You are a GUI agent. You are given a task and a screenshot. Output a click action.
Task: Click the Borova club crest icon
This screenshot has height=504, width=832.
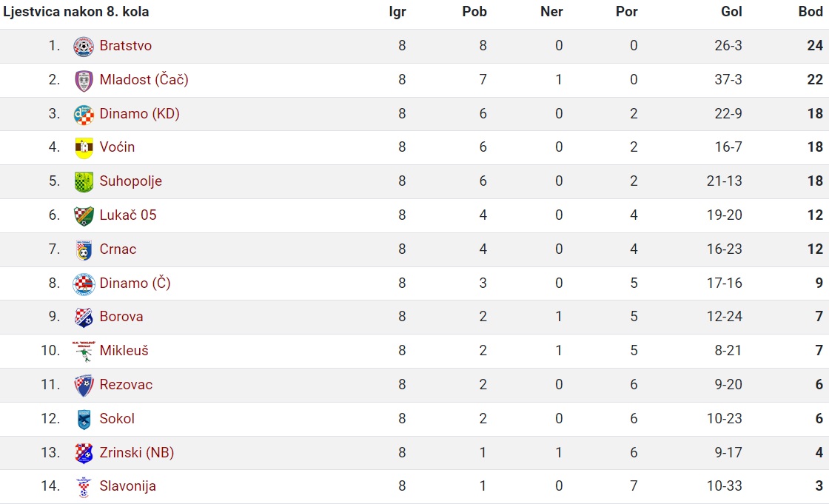[84, 317]
